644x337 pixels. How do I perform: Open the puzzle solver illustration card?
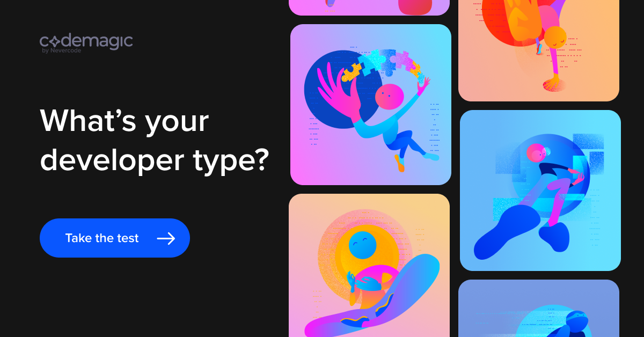(371, 105)
